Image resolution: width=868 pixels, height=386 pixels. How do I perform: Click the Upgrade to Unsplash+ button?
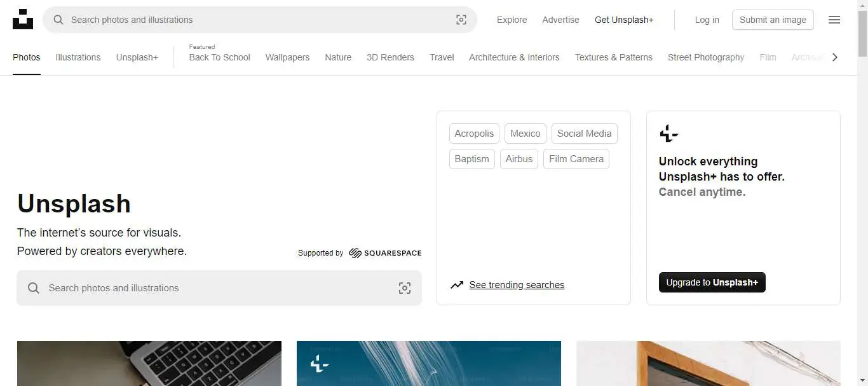pos(712,282)
